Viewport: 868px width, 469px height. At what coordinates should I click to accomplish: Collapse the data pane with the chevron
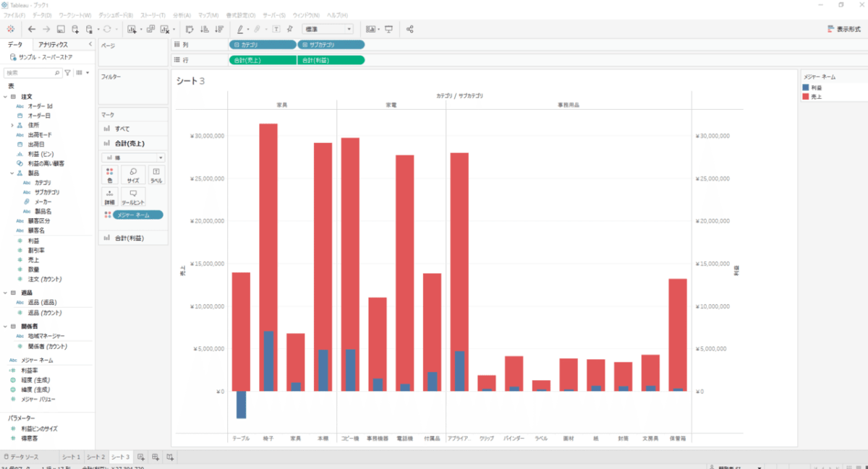pyautogui.click(x=89, y=45)
